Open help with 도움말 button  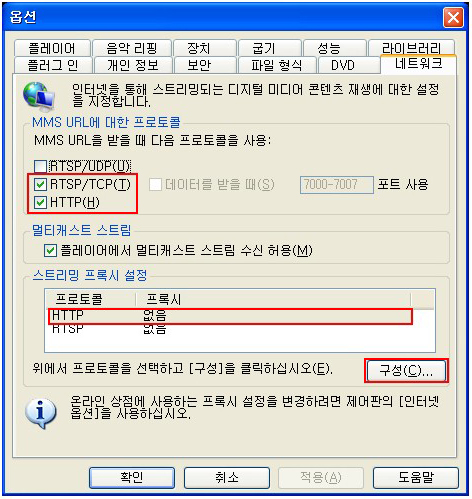point(416,478)
